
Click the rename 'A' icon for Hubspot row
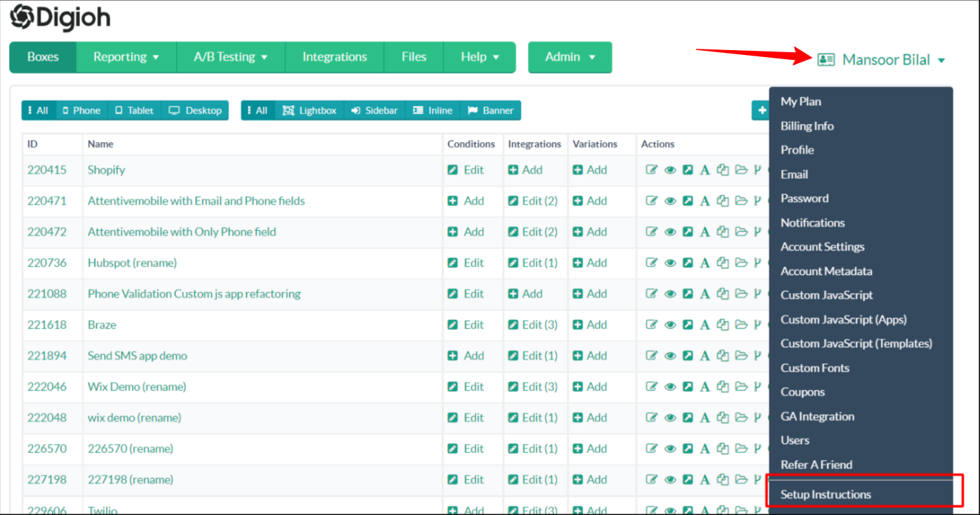click(705, 263)
